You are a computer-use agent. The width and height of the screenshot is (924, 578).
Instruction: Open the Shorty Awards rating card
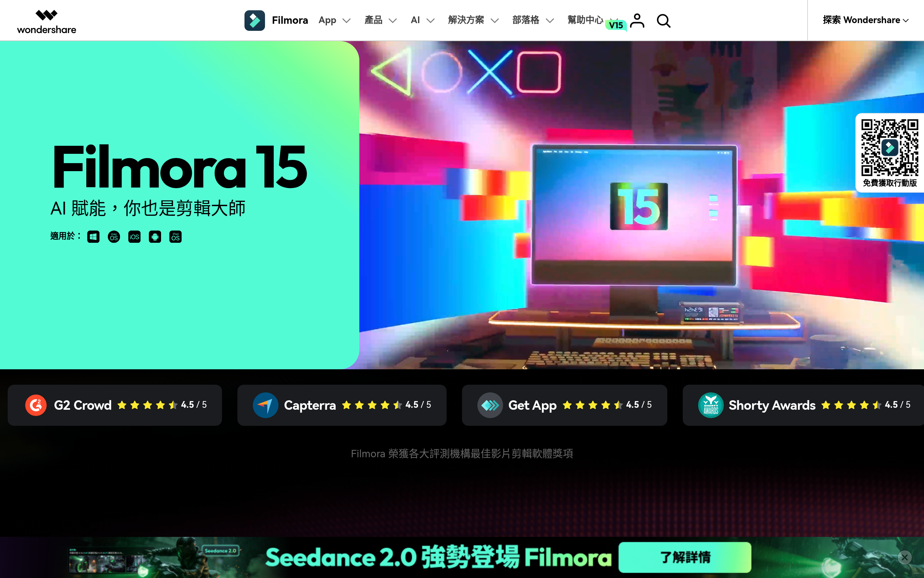point(803,405)
